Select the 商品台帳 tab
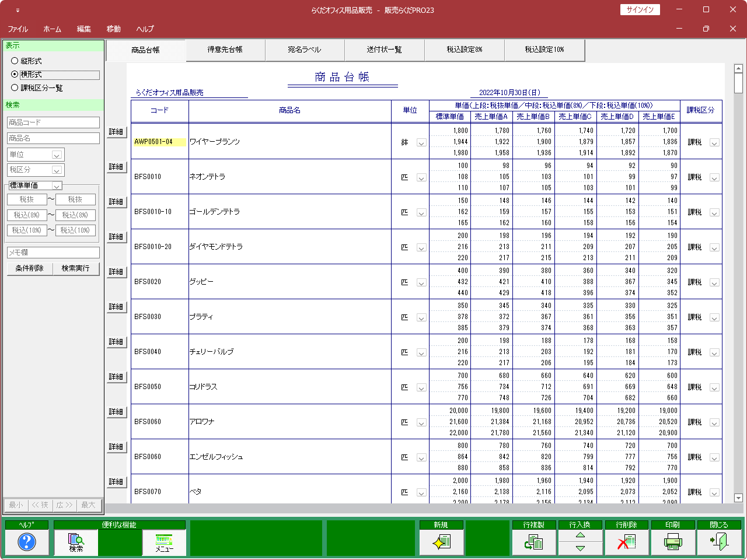This screenshot has height=560, width=747. (x=145, y=50)
